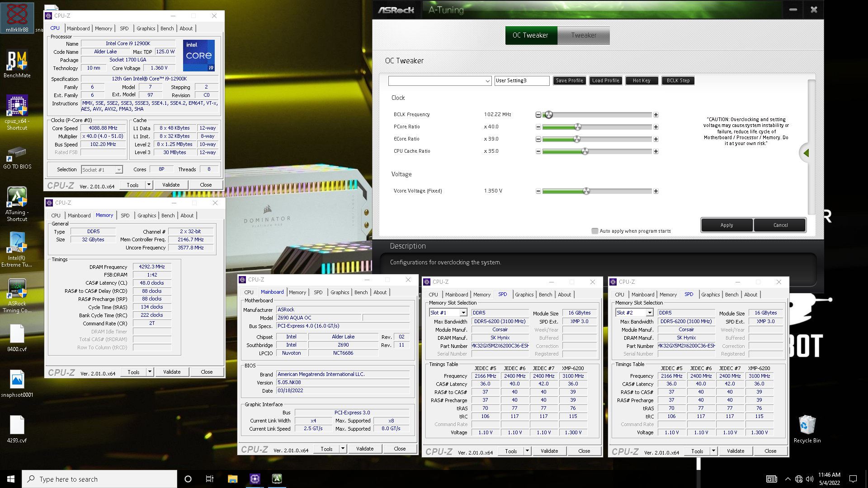Decrease PCore Ratio with minus icon
The width and height of the screenshot is (868, 488).
pyautogui.click(x=538, y=127)
